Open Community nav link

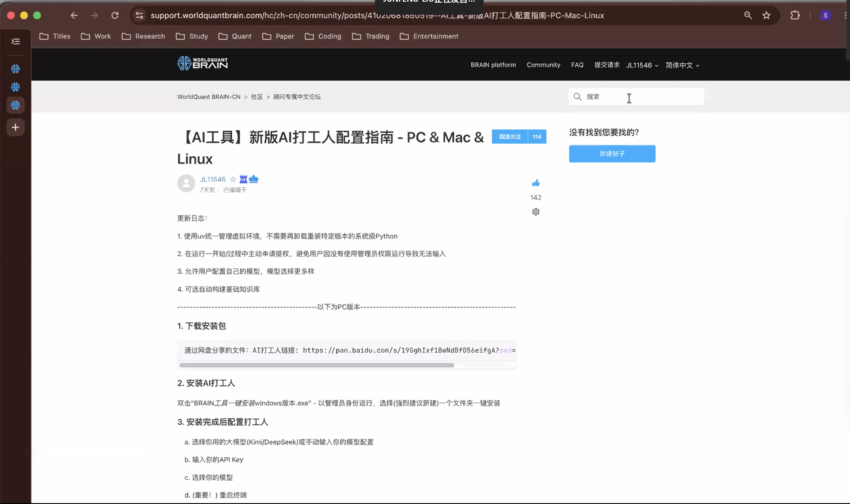[543, 65]
